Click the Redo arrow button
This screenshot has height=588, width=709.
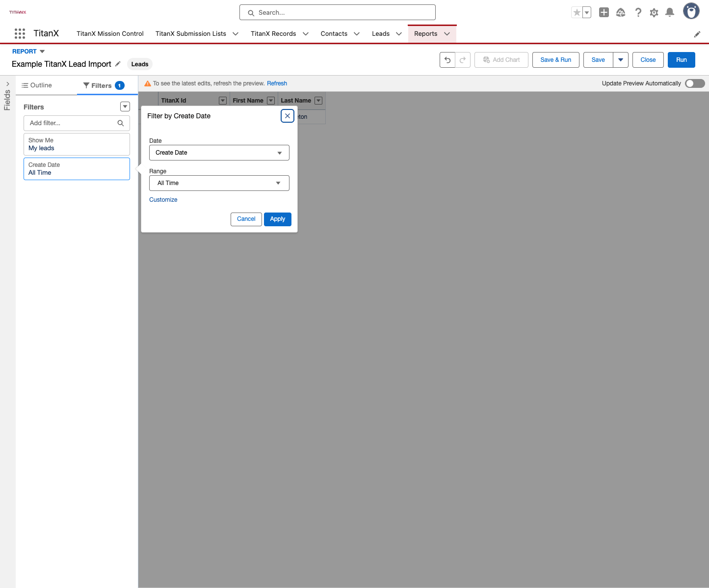coord(463,60)
